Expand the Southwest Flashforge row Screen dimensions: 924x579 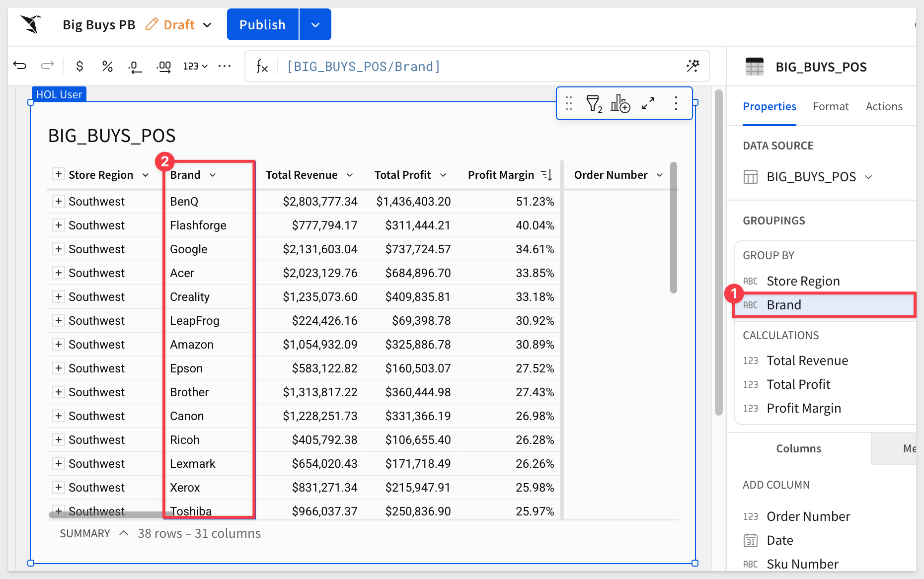click(59, 225)
